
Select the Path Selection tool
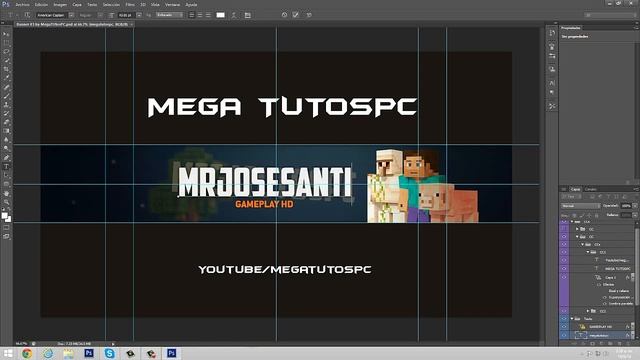(x=6, y=175)
